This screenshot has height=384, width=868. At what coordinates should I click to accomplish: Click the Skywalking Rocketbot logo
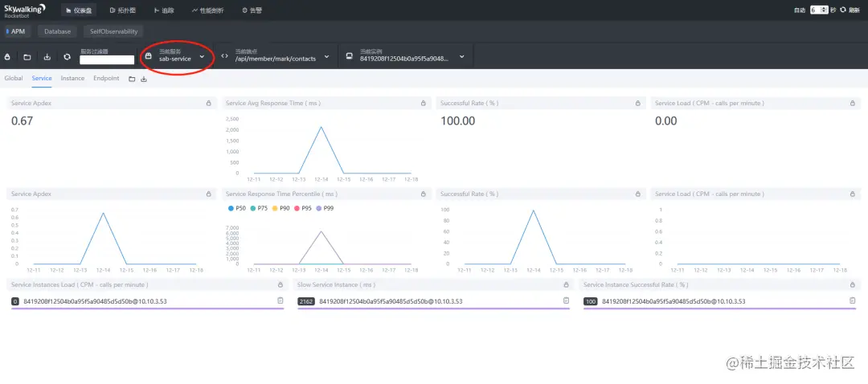click(26, 10)
